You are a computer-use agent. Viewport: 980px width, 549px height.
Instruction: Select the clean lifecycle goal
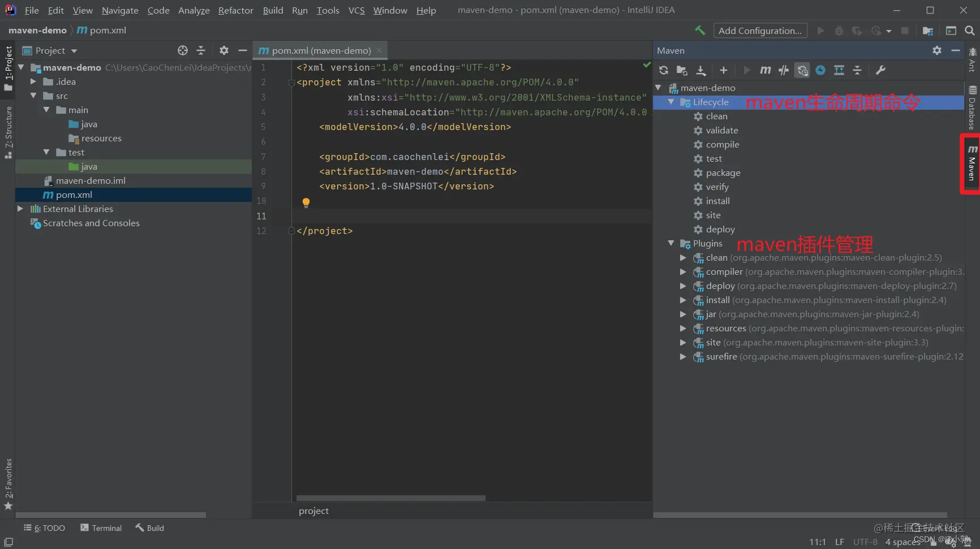click(716, 116)
